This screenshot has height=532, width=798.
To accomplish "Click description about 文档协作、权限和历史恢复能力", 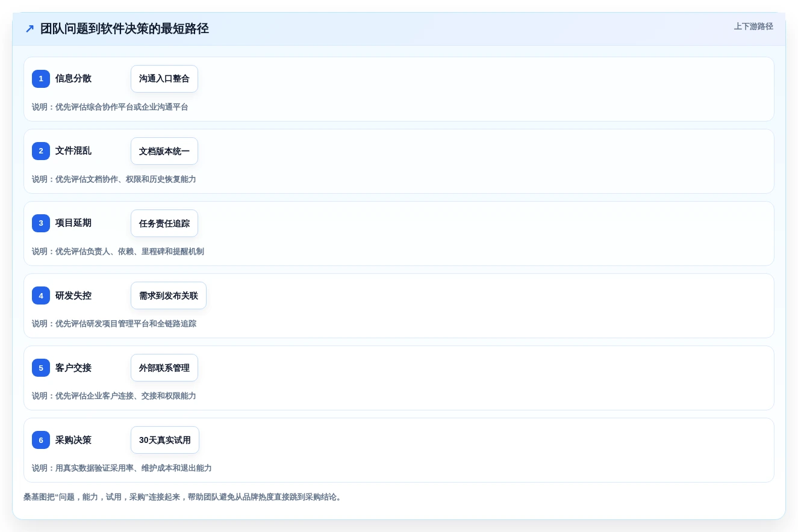I will point(114,179).
